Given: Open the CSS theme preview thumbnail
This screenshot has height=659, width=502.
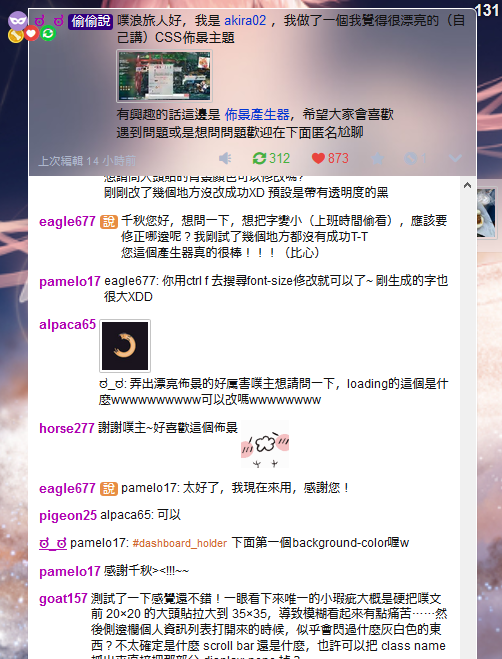Looking at the screenshot, I should [164, 76].
